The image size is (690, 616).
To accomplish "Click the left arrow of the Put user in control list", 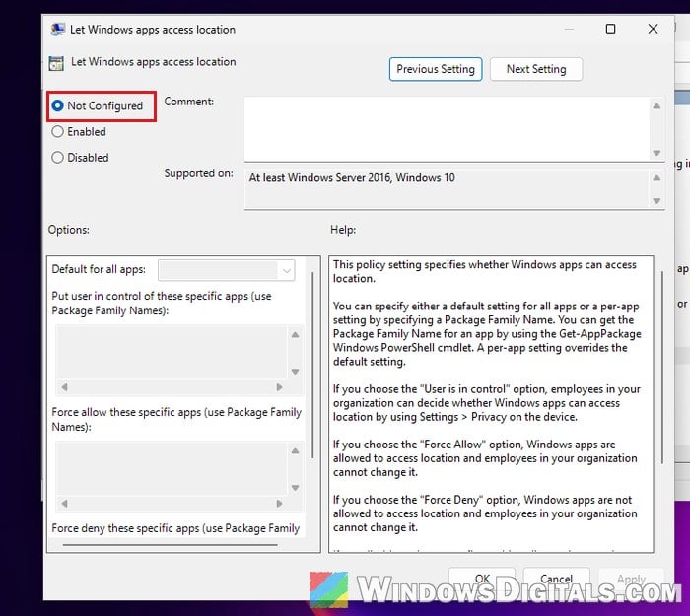I will click(x=65, y=387).
